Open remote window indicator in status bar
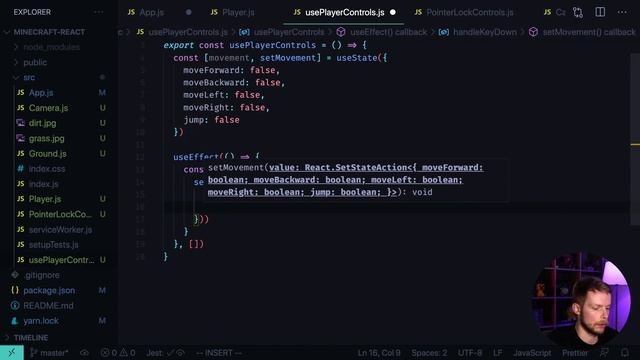The height and width of the screenshot is (360, 640). point(11,353)
